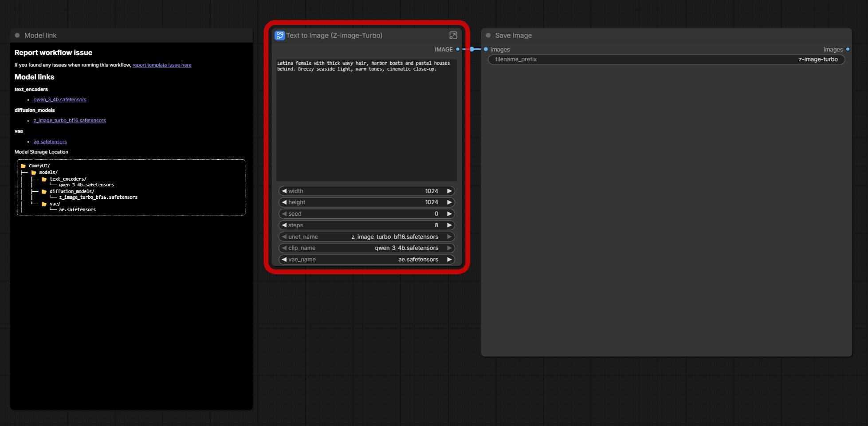
Task: Select previous vae_name with left arrow
Action: [x=284, y=259]
